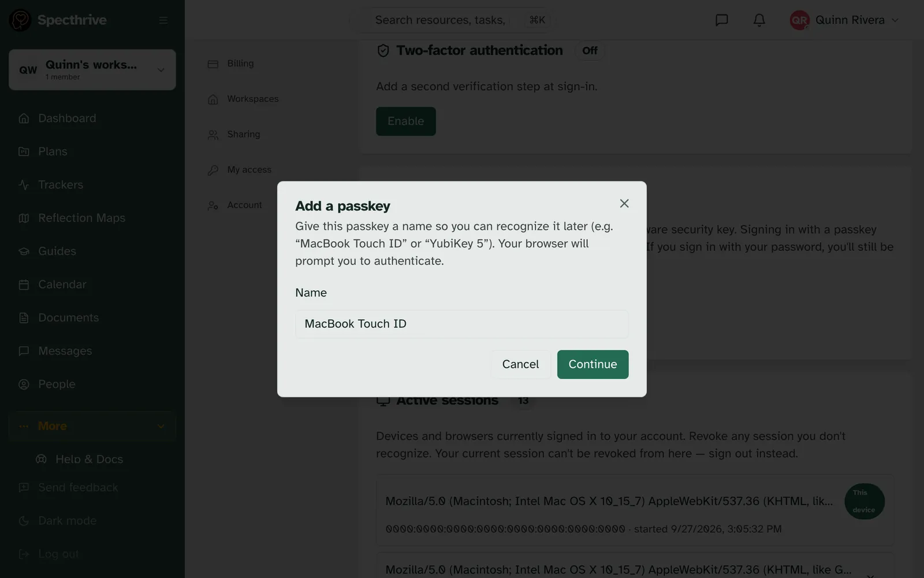Click the Specthrive logo icon

pyautogui.click(x=20, y=20)
